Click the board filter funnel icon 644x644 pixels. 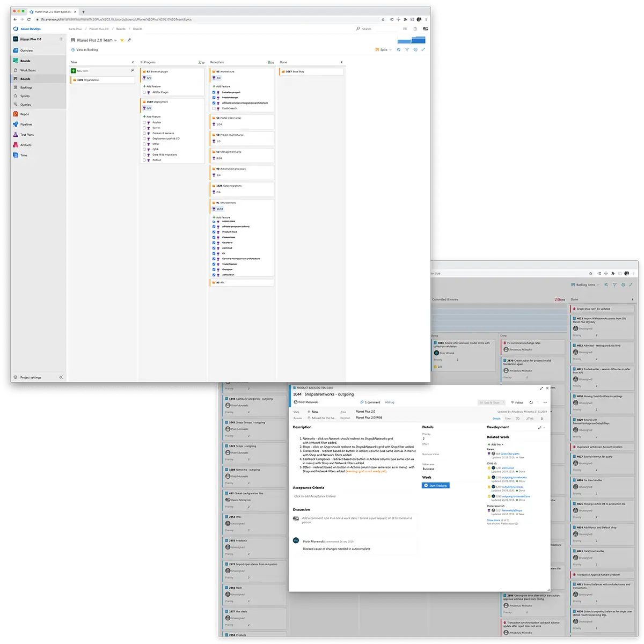point(407,50)
